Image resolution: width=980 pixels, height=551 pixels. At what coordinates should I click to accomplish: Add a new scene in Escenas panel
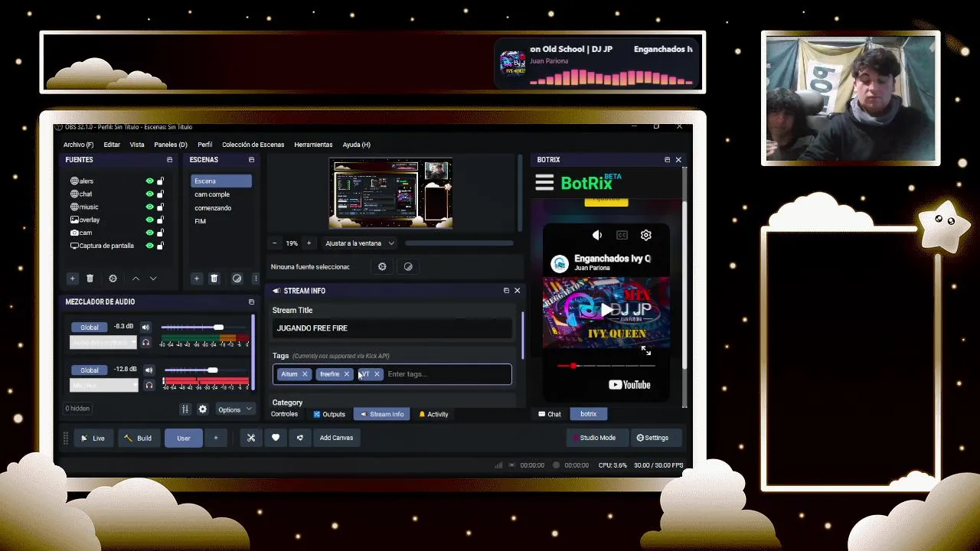197,279
